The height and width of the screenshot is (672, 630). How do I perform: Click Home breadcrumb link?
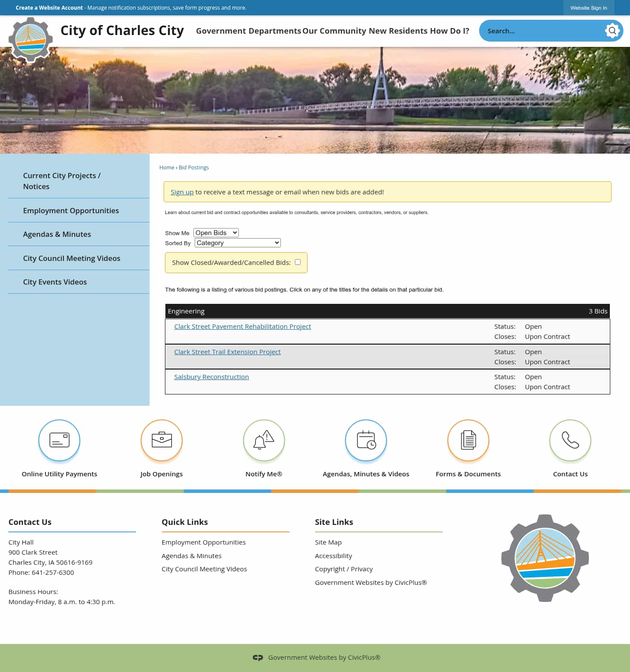(x=167, y=168)
